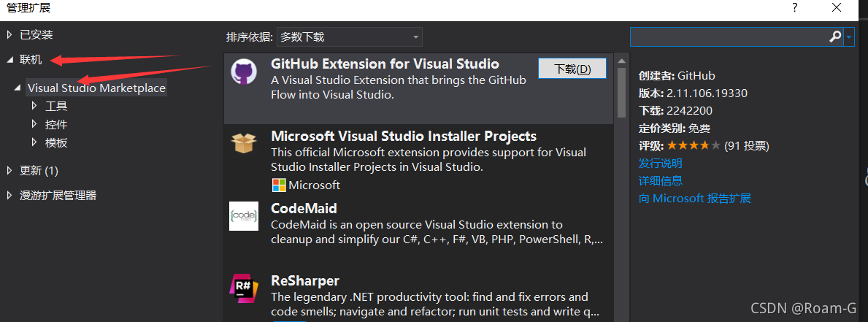Click the Installer Projects box icon
This screenshot has width=868, height=322.
coord(243,142)
